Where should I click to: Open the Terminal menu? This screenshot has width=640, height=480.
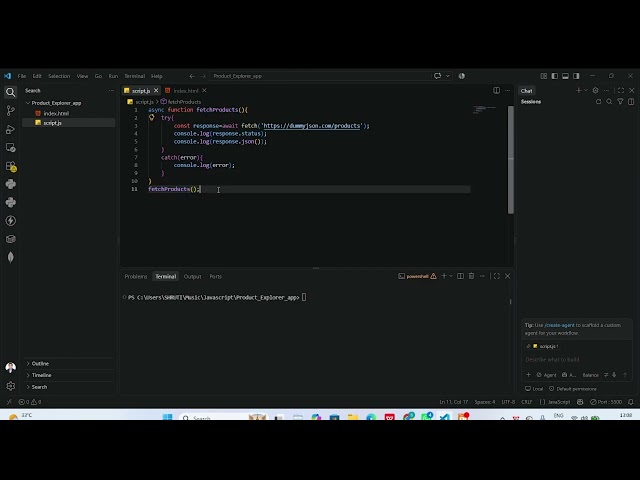(135, 76)
